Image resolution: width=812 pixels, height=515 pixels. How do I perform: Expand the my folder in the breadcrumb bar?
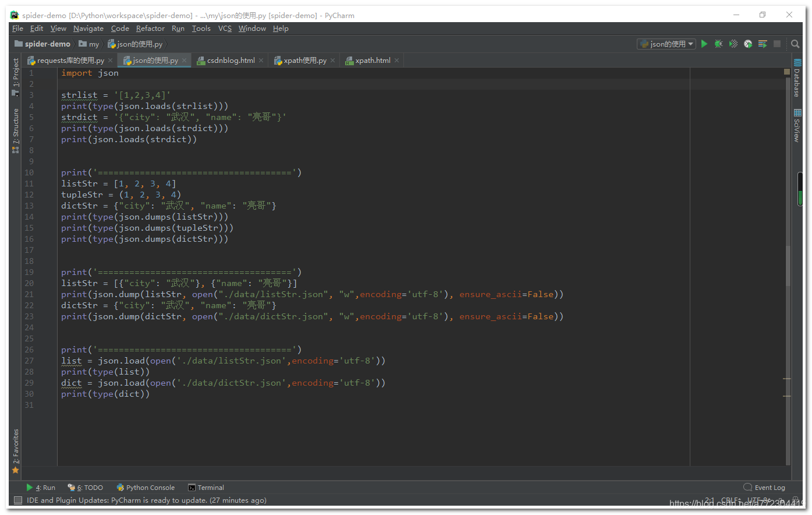[x=90, y=43]
